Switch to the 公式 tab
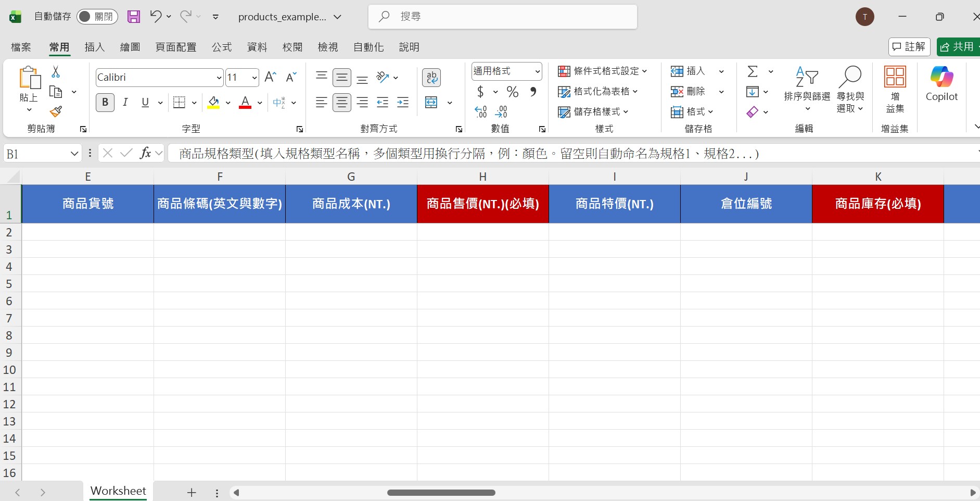This screenshot has width=980, height=501. point(222,47)
